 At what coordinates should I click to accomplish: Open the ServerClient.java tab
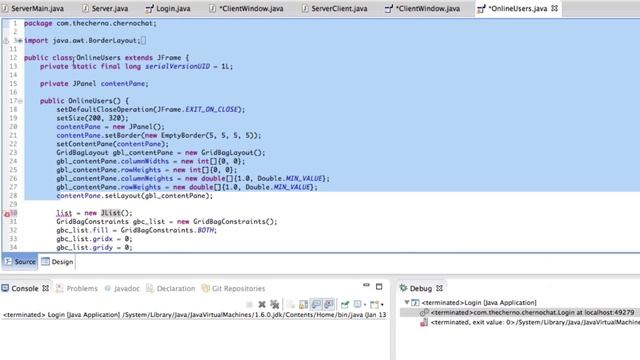tap(334, 8)
